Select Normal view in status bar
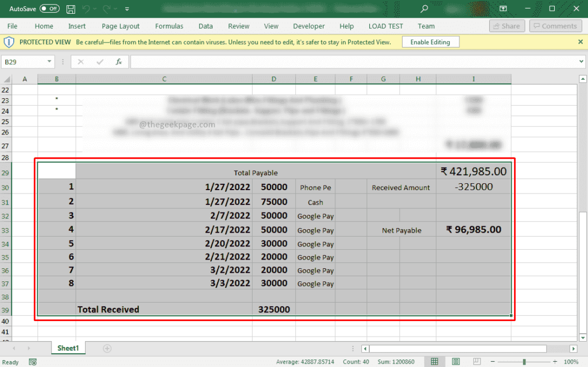 coord(435,361)
